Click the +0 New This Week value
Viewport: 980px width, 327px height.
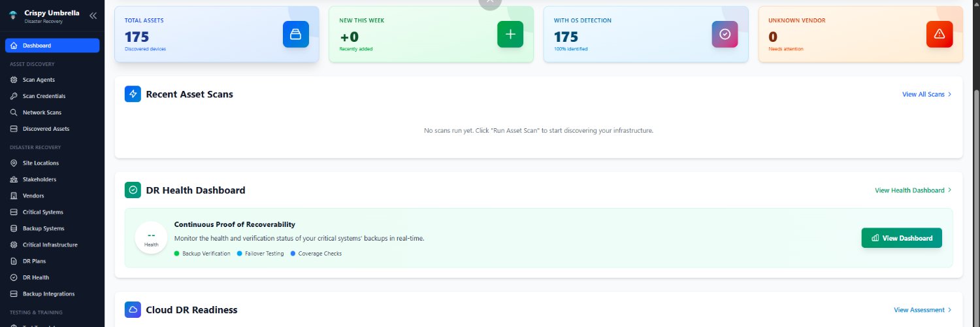click(x=349, y=37)
